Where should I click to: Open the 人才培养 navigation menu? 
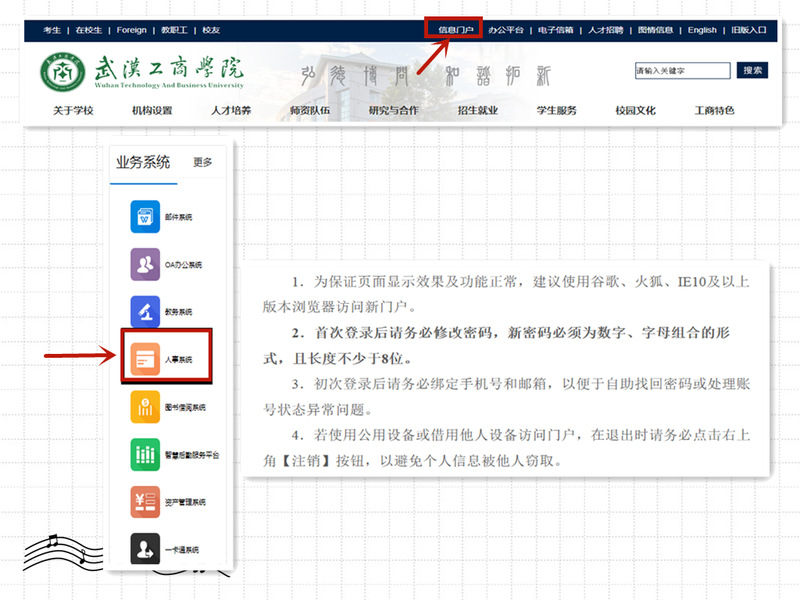[230, 111]
